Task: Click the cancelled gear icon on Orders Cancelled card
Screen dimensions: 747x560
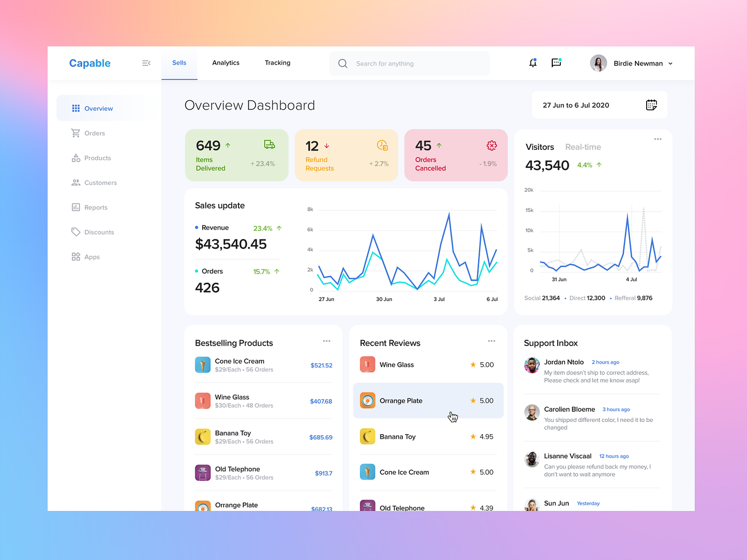Action: (491, 145)
